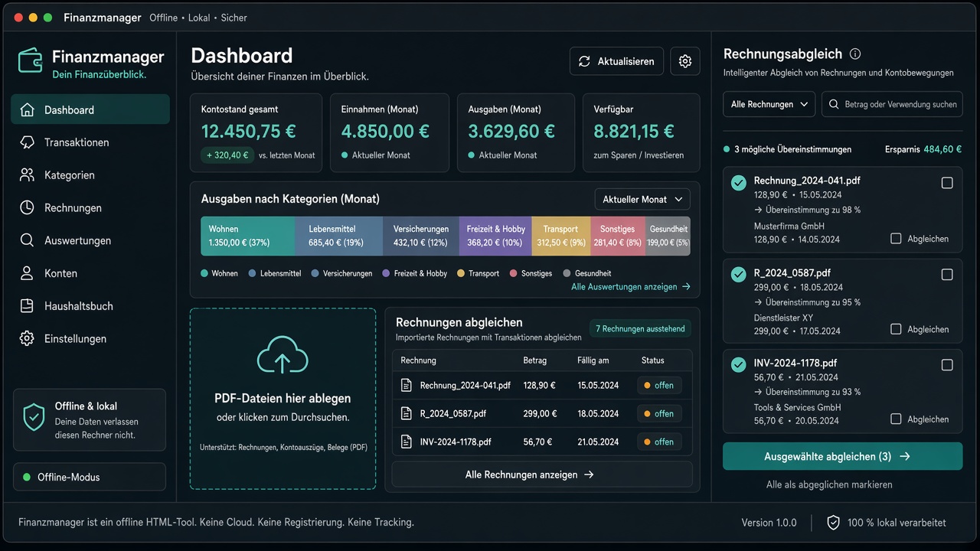Click the Versicherungen segment in category bar
Screen dimensions: 980x551
click(x=421, y=236)
